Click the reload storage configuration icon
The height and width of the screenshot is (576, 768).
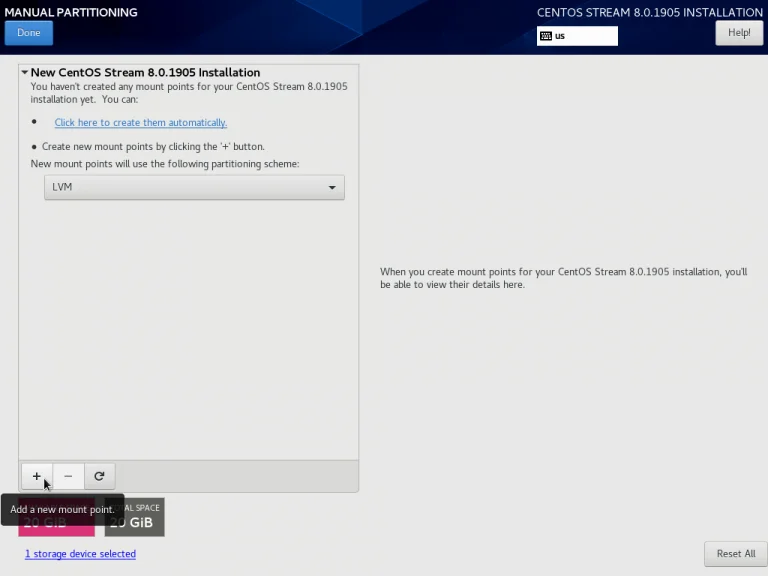99,476
